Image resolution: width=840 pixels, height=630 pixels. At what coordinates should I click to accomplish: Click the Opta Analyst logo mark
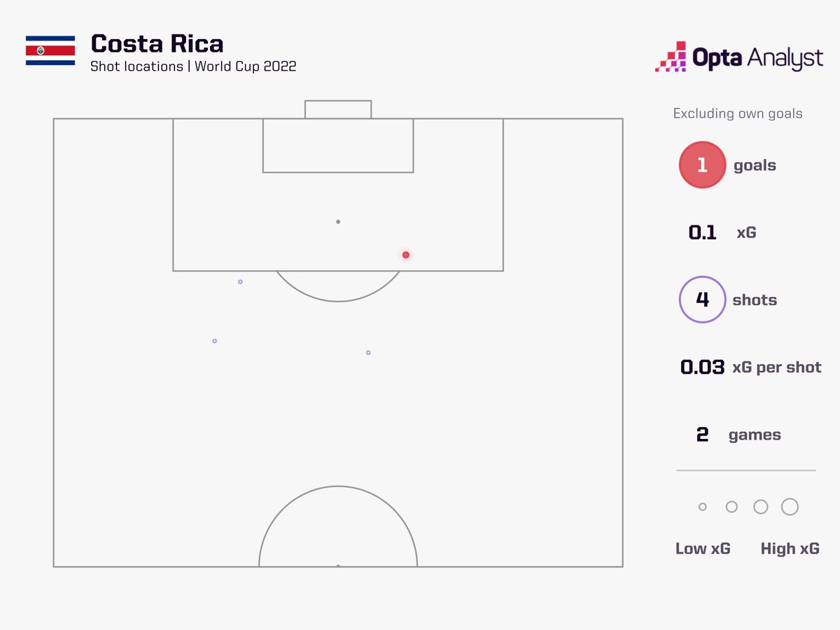671,57
